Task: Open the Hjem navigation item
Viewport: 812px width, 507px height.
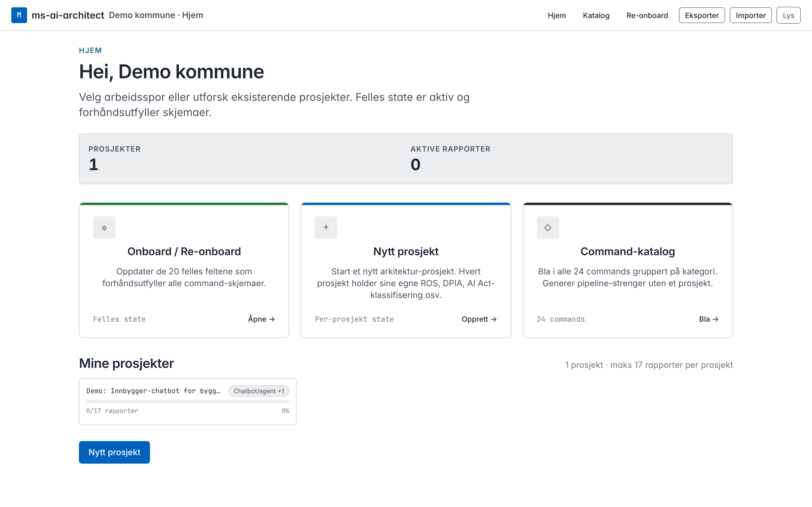Action: [x=557, y=15]
